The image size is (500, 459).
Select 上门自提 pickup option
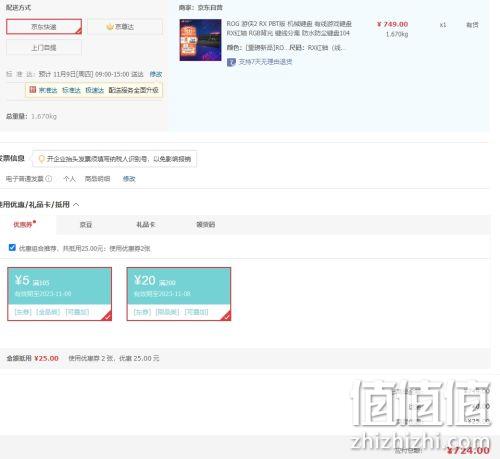(44, 48)
